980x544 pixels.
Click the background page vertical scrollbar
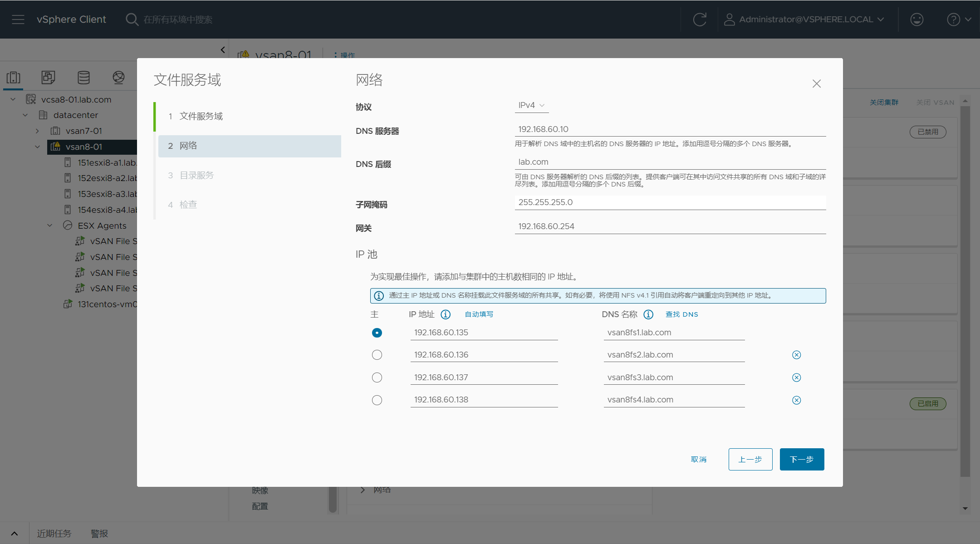pos(965,290)
